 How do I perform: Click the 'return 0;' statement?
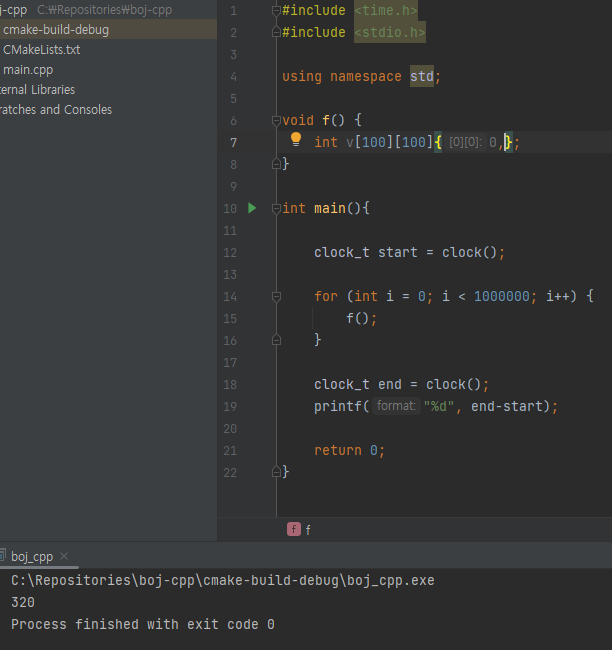[350, 450]
